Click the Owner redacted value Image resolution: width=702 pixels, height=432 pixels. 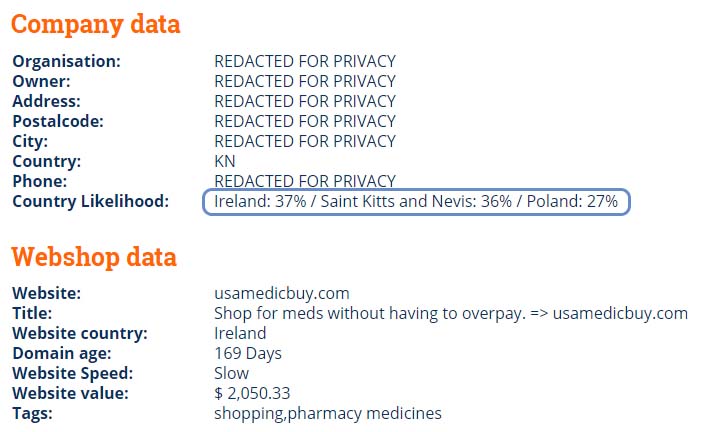(305, 81)
